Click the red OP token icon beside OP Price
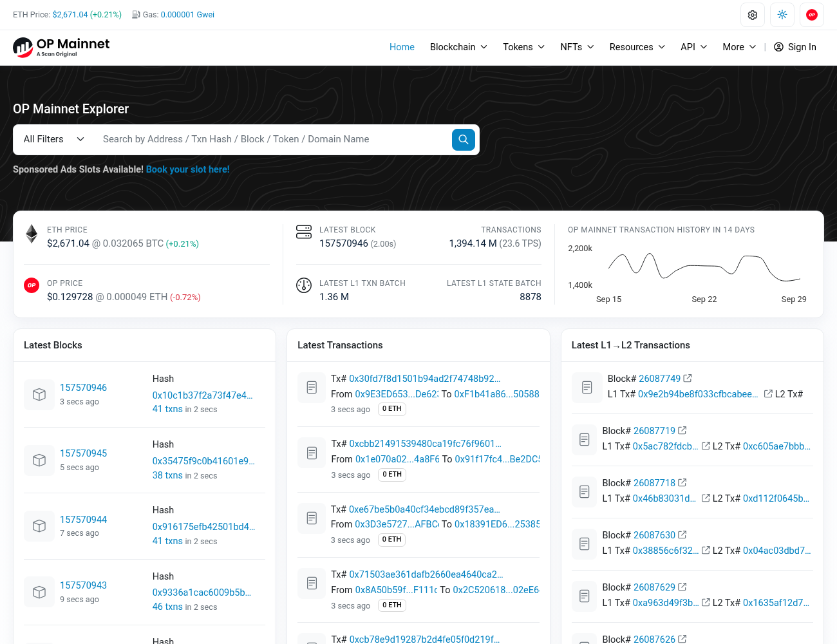 click(32, 285)
